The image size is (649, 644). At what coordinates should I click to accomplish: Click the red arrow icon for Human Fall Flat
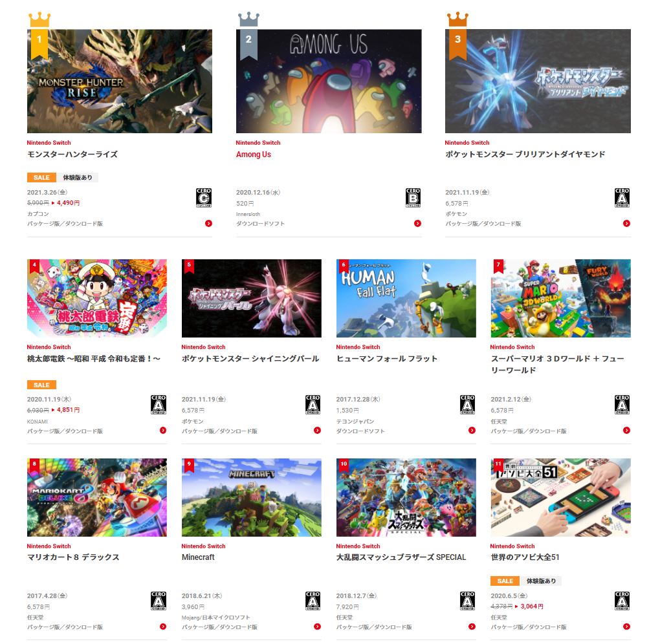(472, 430)
